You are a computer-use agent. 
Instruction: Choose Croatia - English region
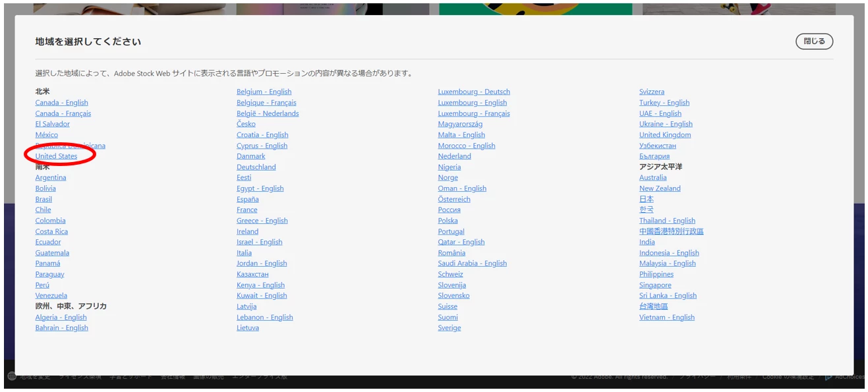(x=262, y=135)
